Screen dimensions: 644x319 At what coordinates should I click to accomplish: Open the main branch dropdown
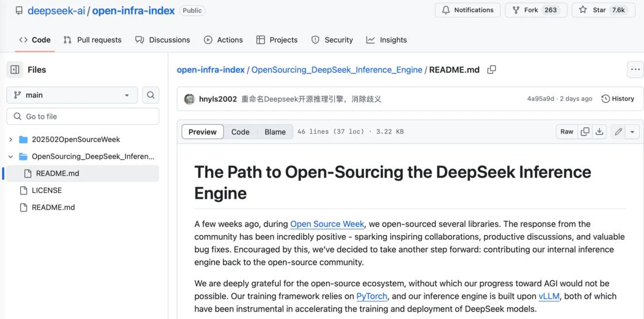pos(72,95)
